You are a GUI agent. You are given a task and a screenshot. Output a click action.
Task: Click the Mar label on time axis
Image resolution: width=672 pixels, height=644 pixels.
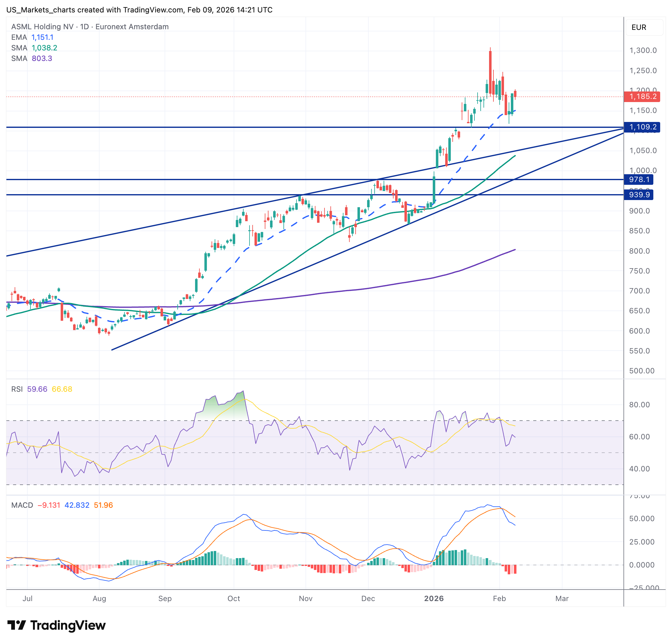coord(562,598)
